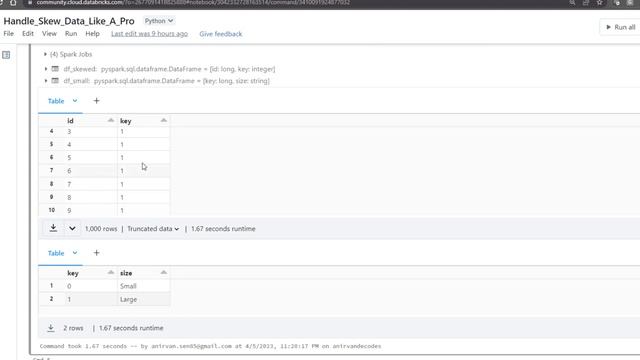Click the Run all button
Viewport: 640px width, 360px height.
[x=620, y=27]
